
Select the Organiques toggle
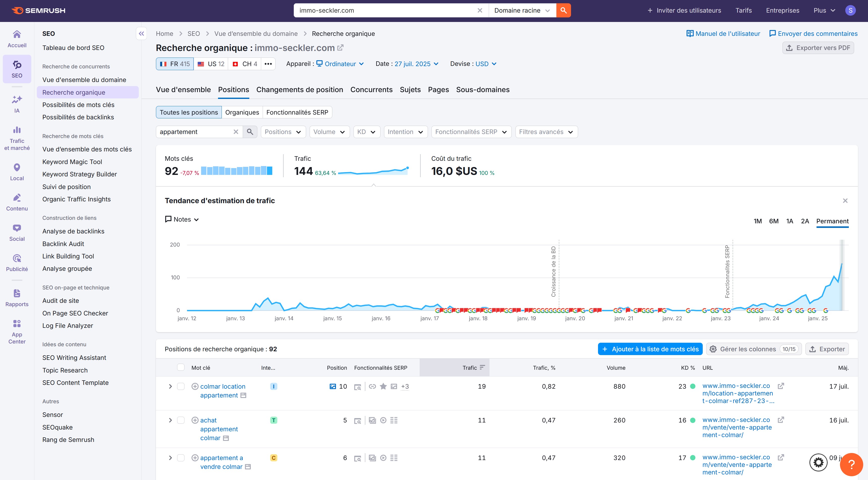coord(242,112)
